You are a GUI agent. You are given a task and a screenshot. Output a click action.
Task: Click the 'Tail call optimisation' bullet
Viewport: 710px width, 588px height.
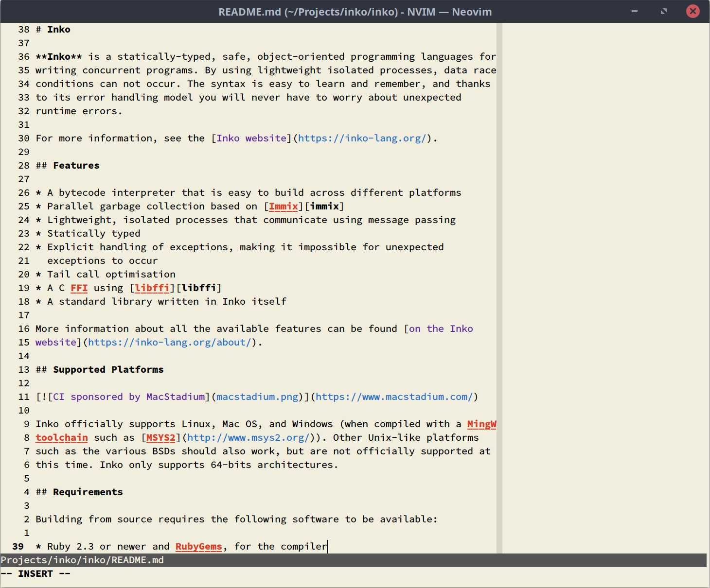106,274
